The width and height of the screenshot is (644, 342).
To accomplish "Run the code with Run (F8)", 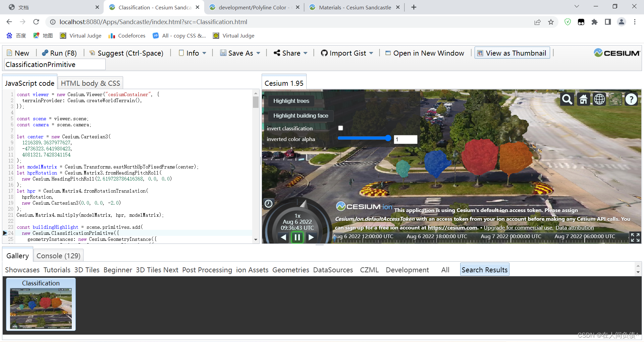I will click(59, 53).
